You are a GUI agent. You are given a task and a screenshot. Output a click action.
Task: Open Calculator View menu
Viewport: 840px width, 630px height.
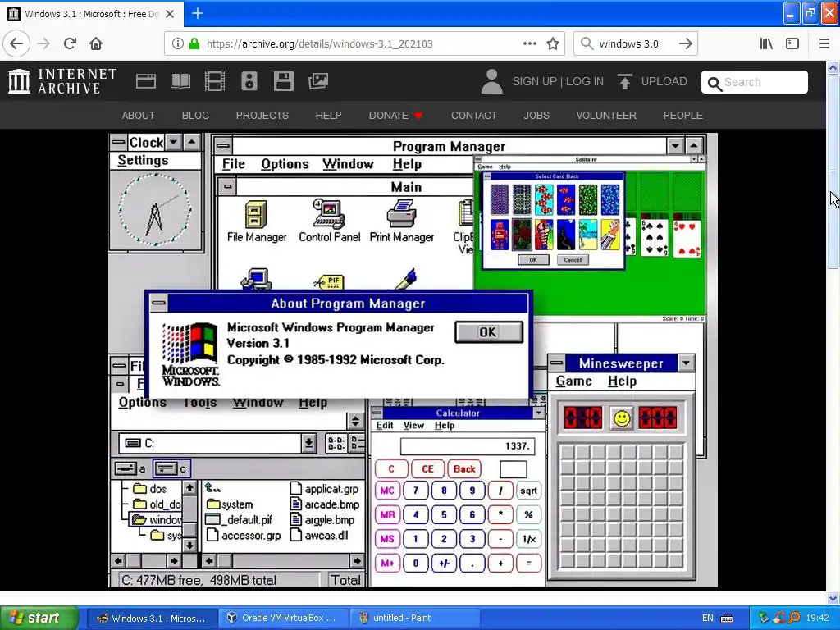[x=413, y=426]
